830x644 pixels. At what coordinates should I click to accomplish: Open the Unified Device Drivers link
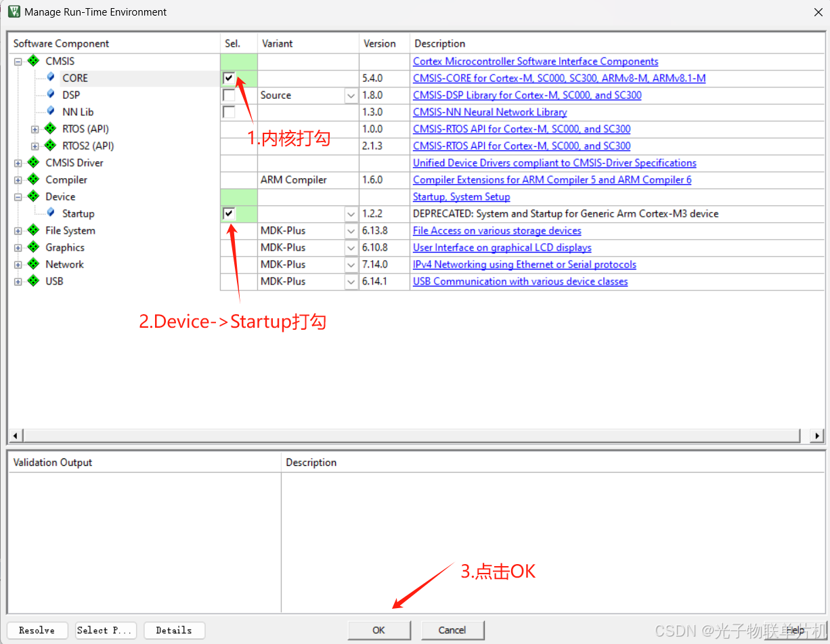pyautogui.click(x=554, y=163)
